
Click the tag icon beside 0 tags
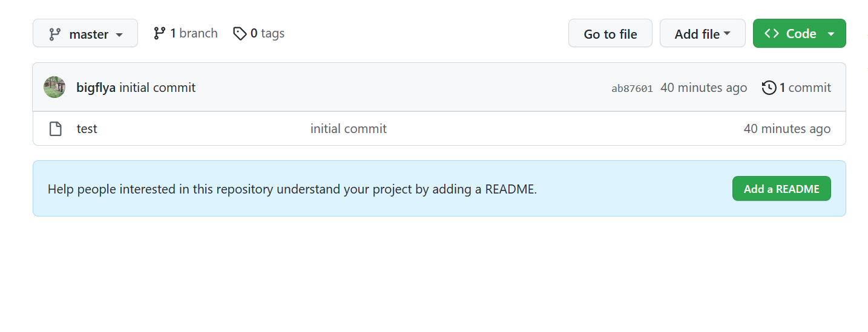[240, 33]
